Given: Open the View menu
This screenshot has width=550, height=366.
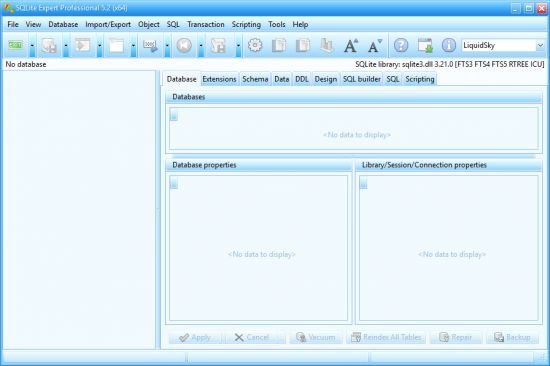Looking at the screenshot, I should (x=33, y=24).
